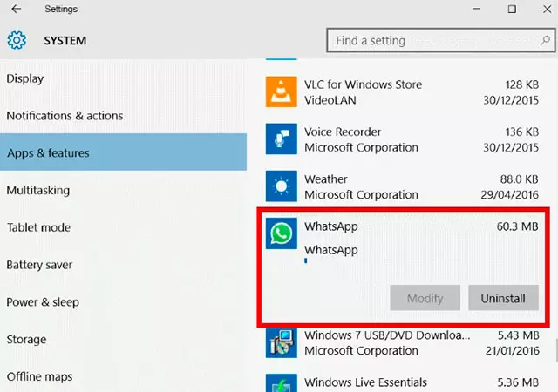Minimize the Settings window
Viewport: 558px width, 392px height.
point(477,9)
